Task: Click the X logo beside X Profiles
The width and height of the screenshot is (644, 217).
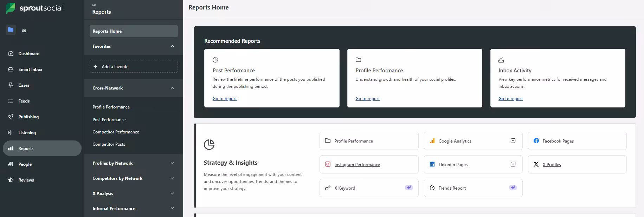Action: point(536,164)
